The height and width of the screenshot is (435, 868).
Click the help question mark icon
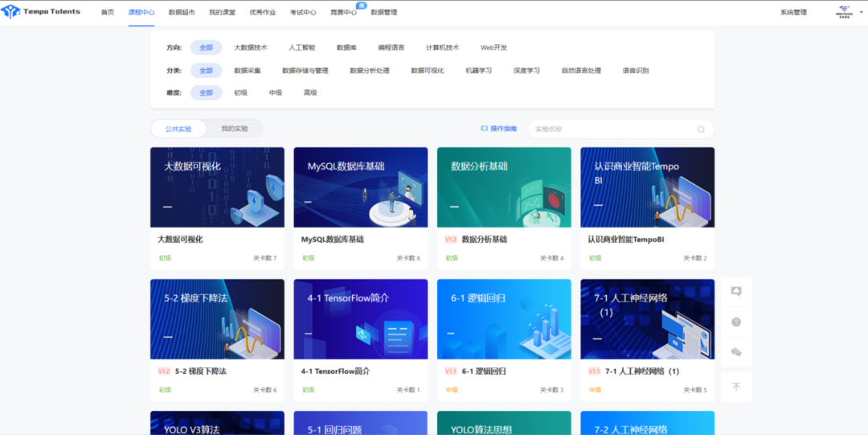[x=736, y=322]
